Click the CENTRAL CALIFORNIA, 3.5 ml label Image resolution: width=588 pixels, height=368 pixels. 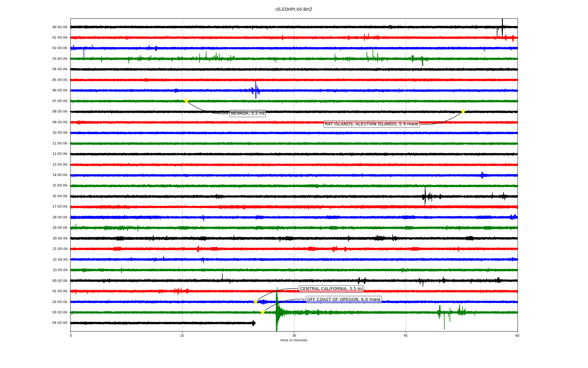click(x=331, y=289)
